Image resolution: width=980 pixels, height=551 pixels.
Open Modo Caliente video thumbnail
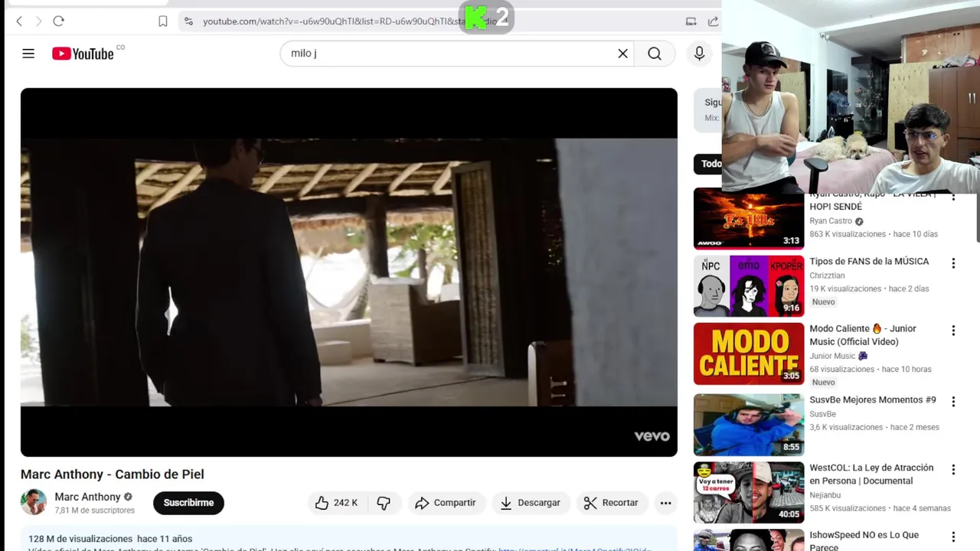[x=749, y=354]
